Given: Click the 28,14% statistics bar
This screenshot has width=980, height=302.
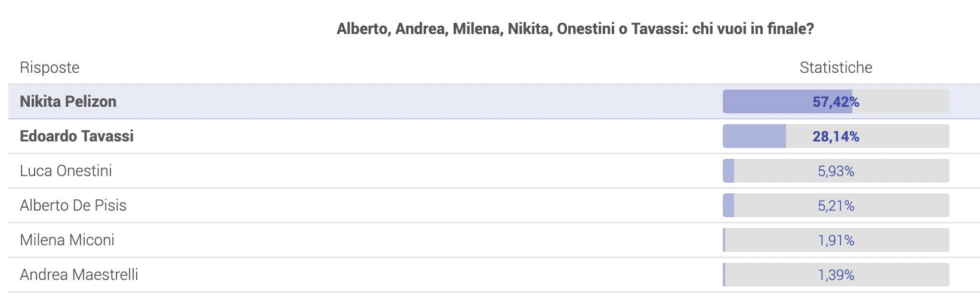Looking at the screenshot, I should (x=836, y=136).
